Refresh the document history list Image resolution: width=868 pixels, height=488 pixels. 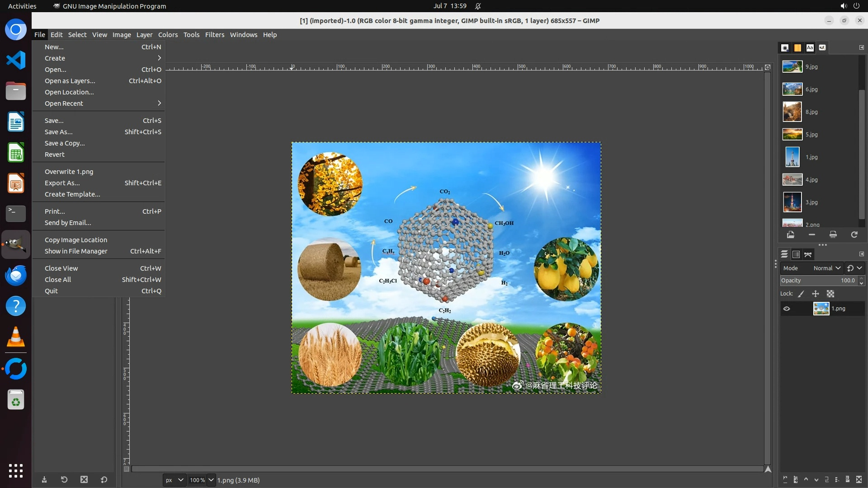pyautogui.click(x=854, y=235)
